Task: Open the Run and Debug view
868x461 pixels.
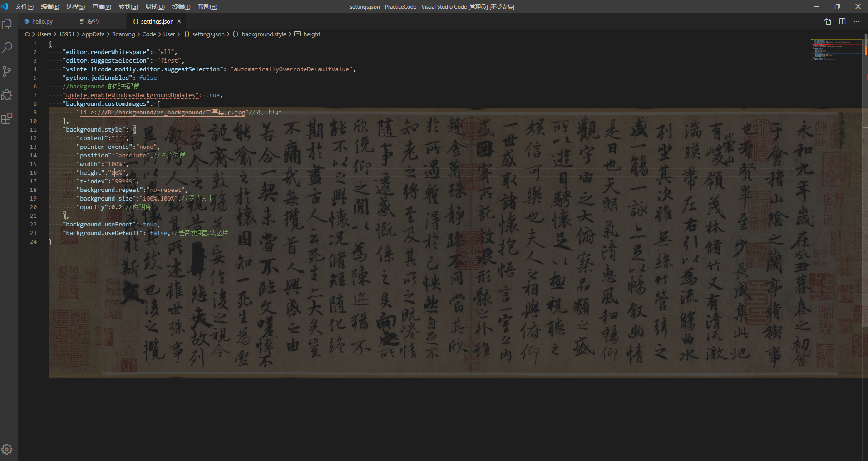Action: tap(7, 95)
